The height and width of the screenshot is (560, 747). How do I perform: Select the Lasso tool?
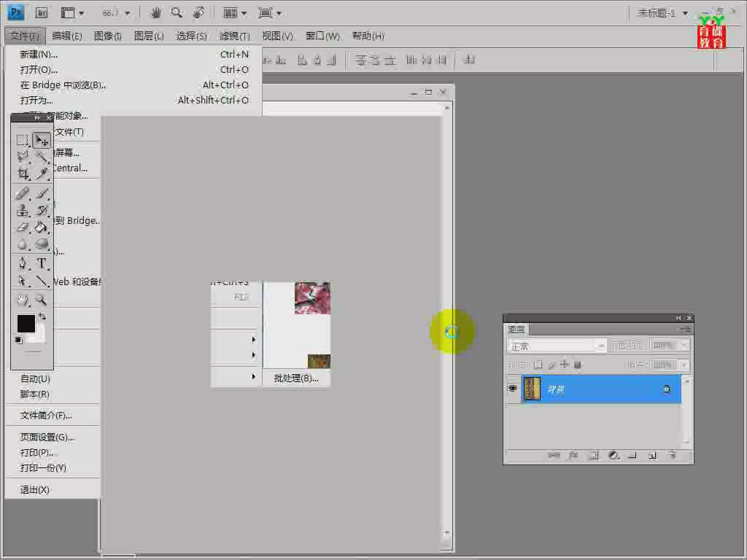(23, 157)
